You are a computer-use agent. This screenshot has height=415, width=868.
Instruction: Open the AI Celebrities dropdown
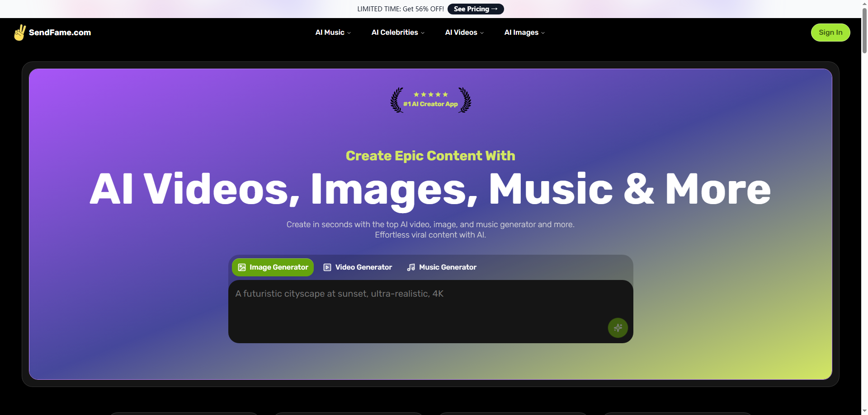click(x=398, y=33)
